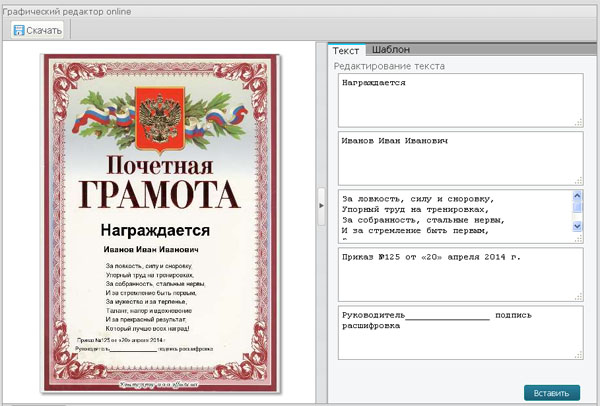
Task: Click the Награждается heading on the certificate
Action: tap(155, 230)
